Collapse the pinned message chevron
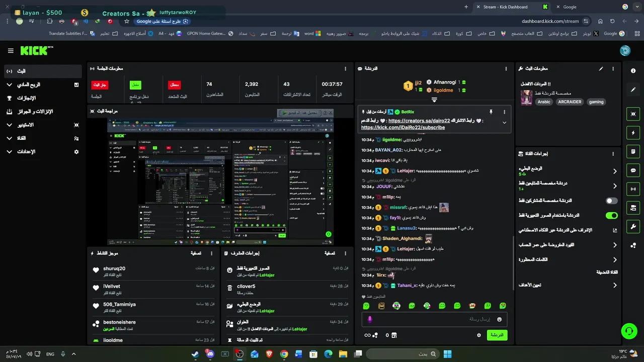The width and height of the screenshot is (644, 362). click(505, 123)
